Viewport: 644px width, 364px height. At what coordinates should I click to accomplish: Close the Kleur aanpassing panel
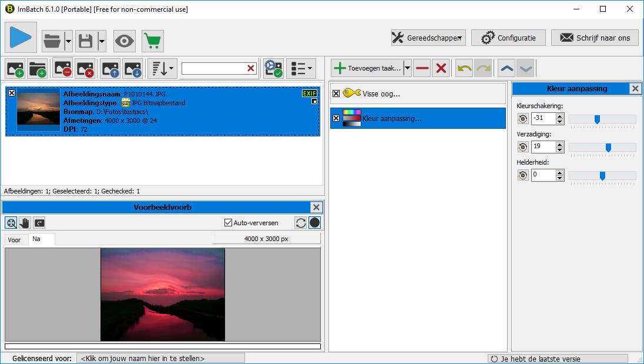[635, 88]
